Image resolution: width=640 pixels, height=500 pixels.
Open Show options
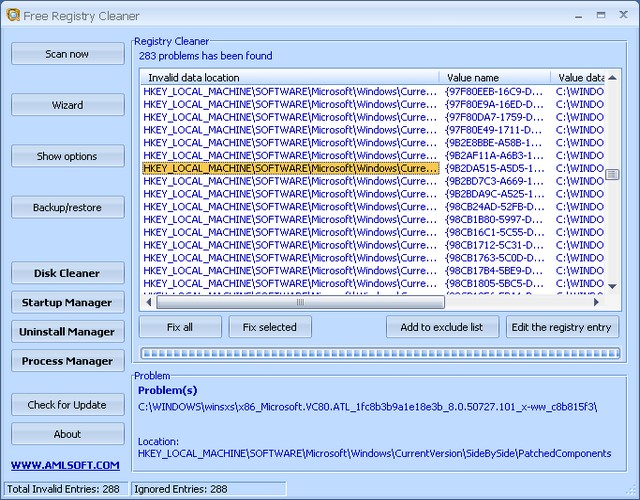[x=68, y=156]
